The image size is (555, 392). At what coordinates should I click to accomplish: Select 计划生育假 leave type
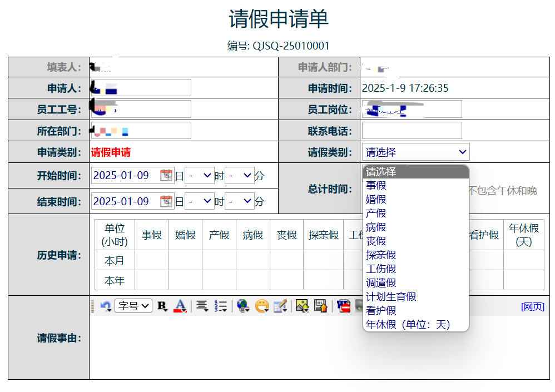(x=391, y=297)
